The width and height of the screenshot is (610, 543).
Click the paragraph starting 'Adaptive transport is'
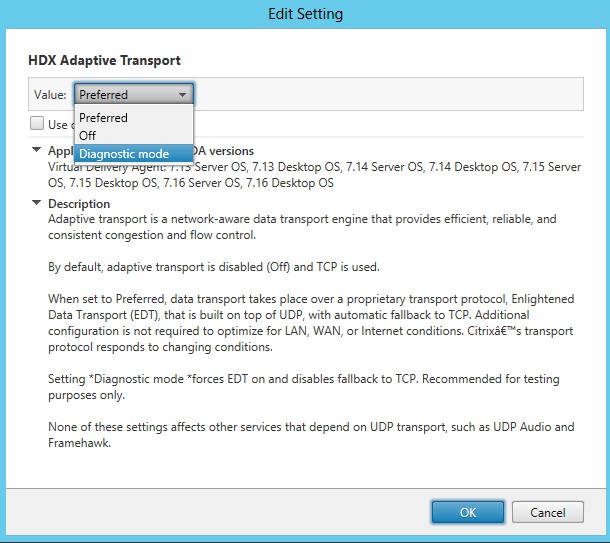tap(300, 226)
